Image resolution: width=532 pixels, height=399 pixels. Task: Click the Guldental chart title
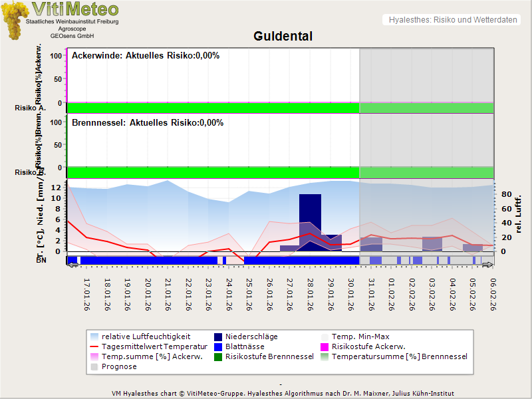click(x=283, y=36)
